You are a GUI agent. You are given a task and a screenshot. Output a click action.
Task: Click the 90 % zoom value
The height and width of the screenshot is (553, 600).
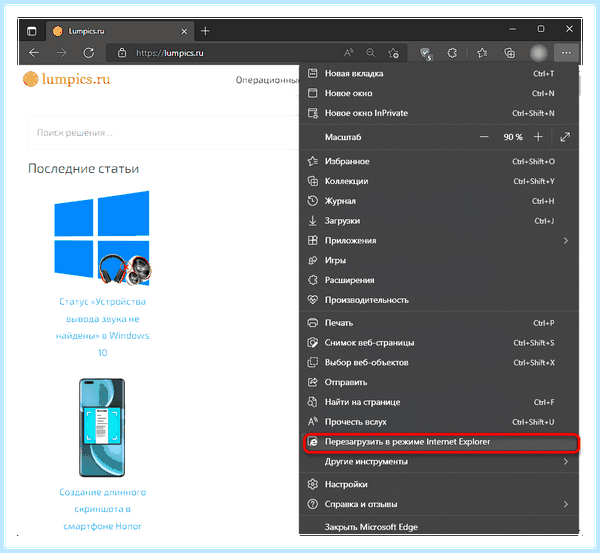click(x=513, y=137)
